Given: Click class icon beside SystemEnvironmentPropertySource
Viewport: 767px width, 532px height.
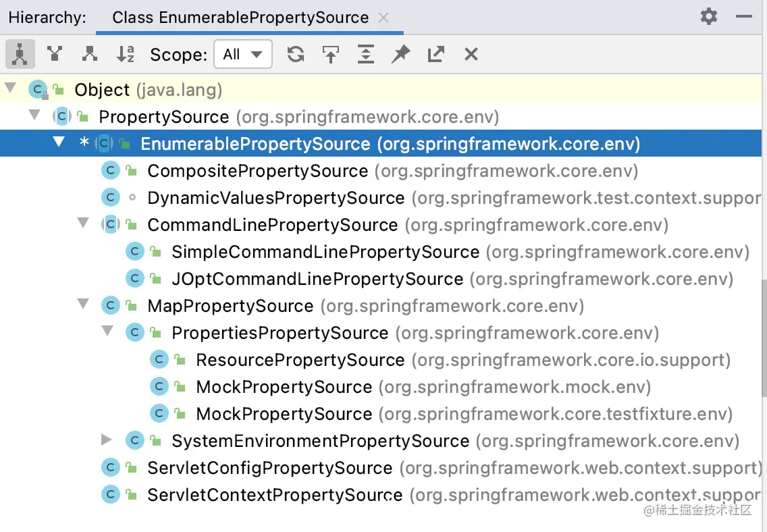Looking at the screenshot, I should coord(134,441).
